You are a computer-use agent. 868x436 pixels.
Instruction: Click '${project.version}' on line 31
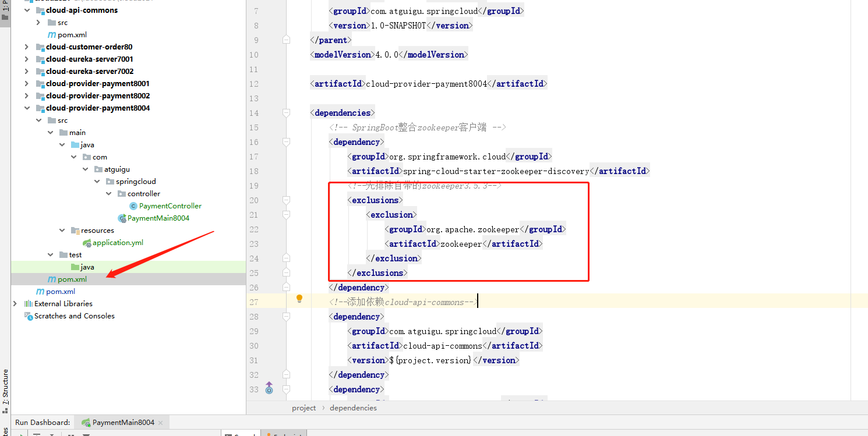coord(431,360)
